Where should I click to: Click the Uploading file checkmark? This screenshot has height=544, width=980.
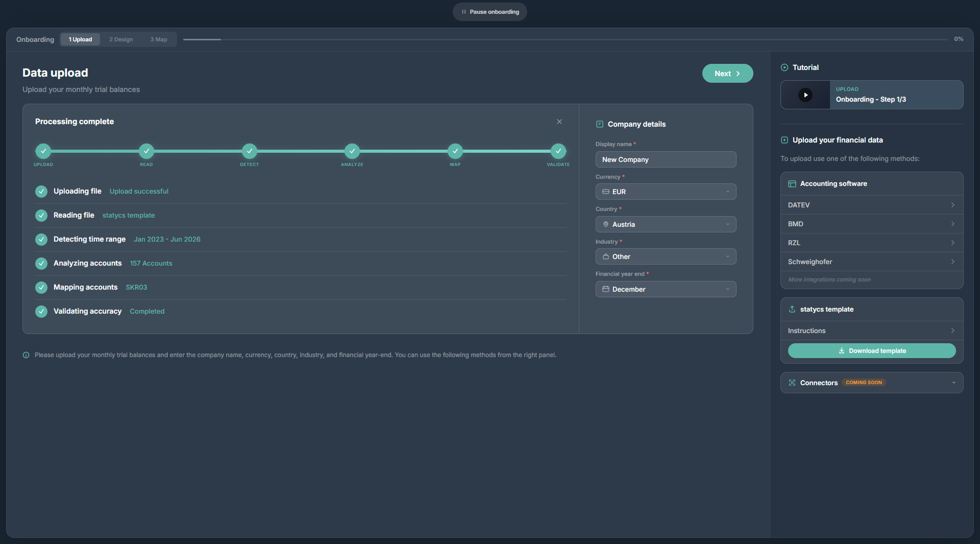41,192
